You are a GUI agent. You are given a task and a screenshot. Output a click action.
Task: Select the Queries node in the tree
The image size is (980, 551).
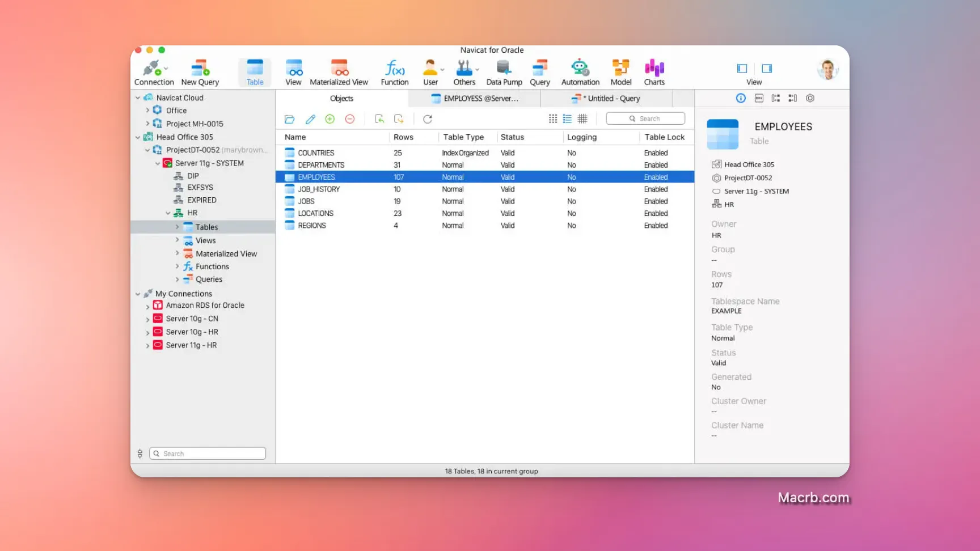pos(209,279)
